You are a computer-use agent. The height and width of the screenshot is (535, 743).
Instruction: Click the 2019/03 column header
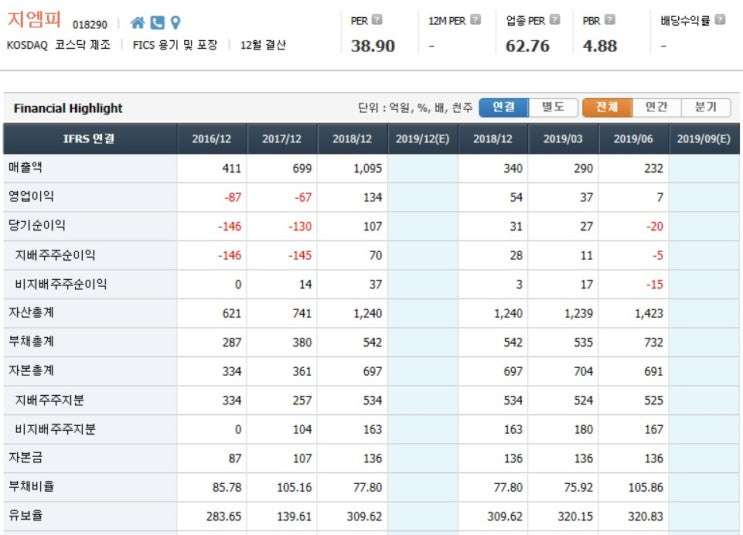point(563,139)
